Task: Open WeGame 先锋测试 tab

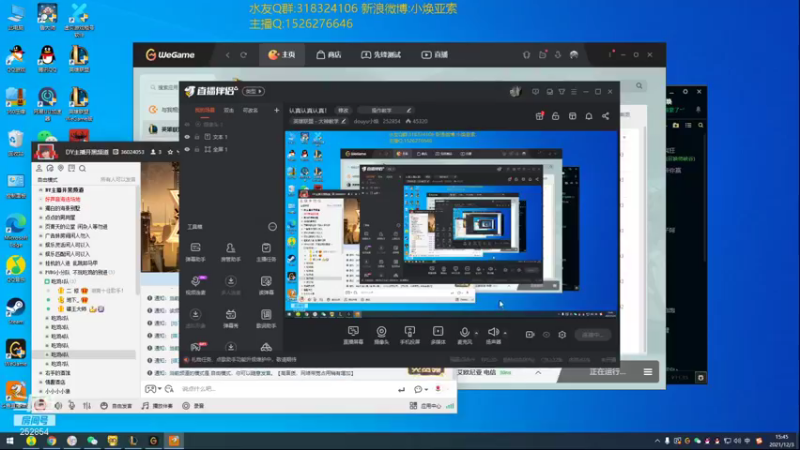Action: pyautogui.click(x=381, y=55)
